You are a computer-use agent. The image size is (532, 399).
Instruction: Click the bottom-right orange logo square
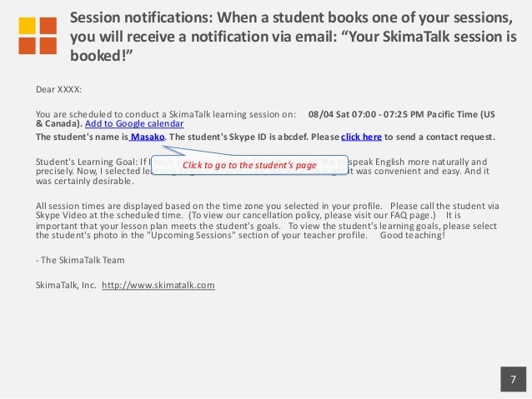point(48,45)
